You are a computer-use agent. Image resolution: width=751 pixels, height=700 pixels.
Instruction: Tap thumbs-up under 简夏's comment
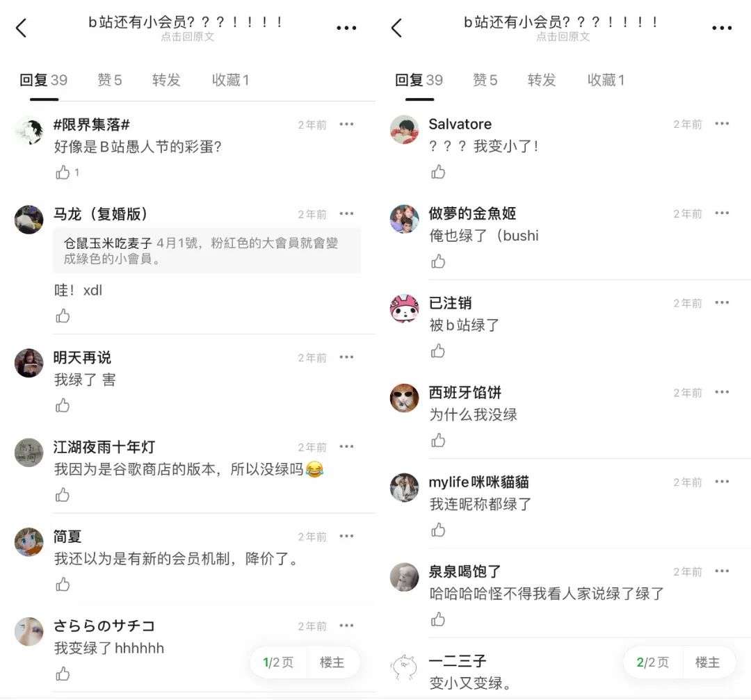[63, 585]
